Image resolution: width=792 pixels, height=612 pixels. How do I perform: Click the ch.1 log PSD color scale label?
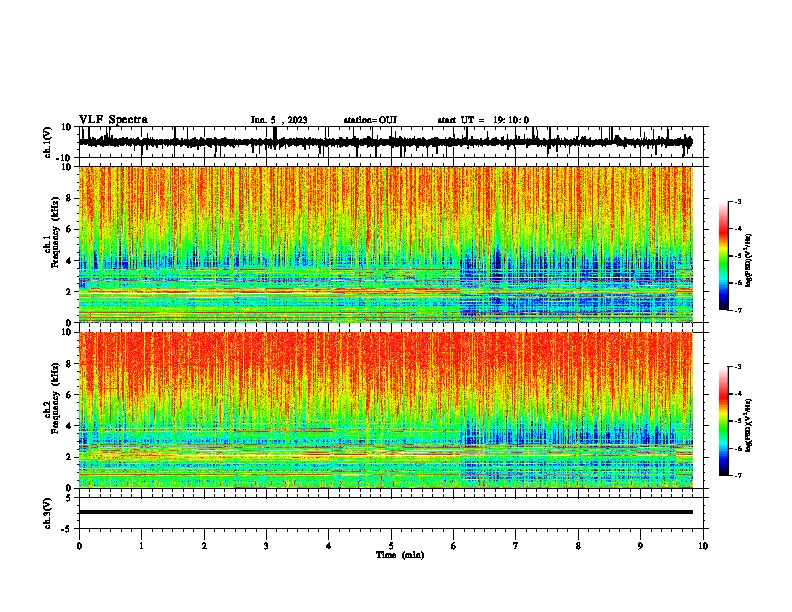pos(749,260)
